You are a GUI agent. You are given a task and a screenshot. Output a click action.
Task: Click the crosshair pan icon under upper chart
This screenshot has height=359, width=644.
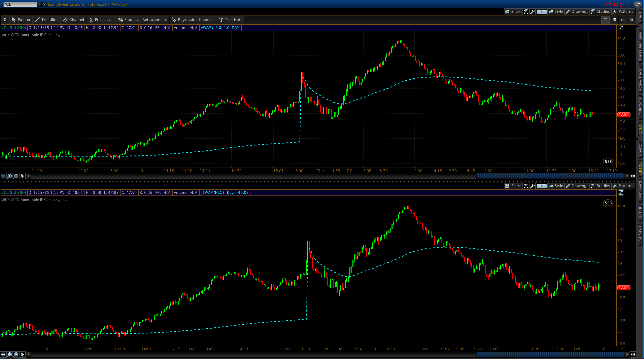[3, 176]
